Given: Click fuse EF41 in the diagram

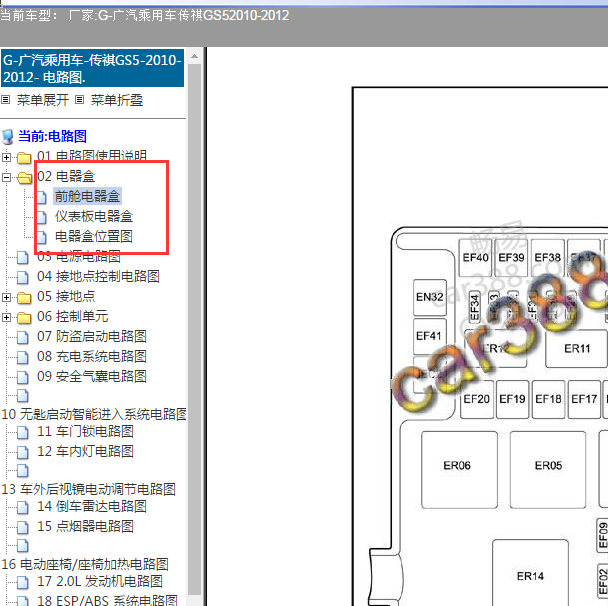Looking at the screenshot, I should click(430, 336).
